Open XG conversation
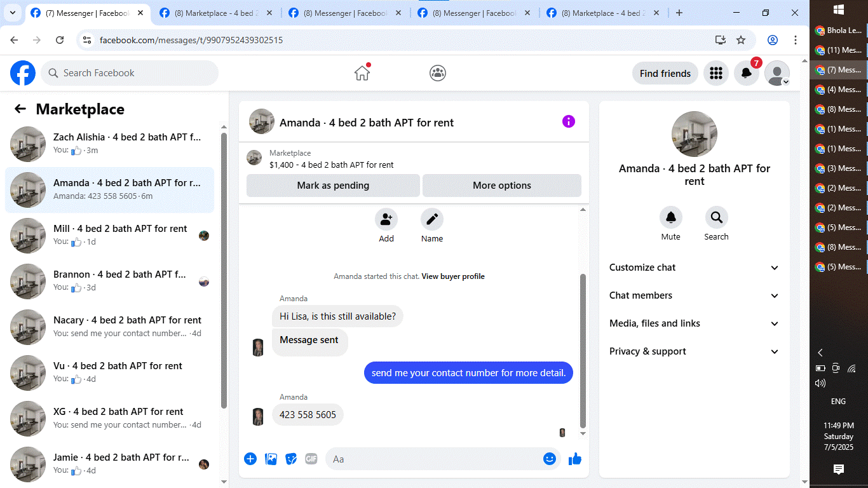The image size is (868, 488). tap(109, 419)
